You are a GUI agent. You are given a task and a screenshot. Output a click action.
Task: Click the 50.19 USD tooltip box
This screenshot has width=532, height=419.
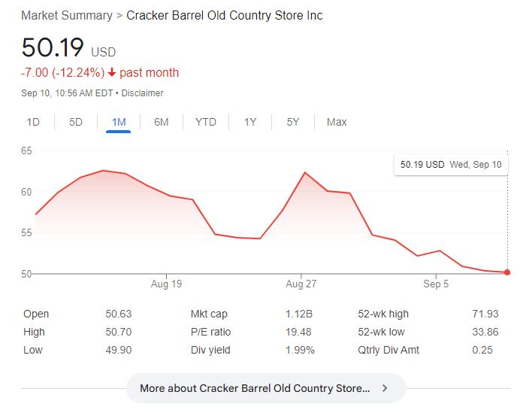451,164
